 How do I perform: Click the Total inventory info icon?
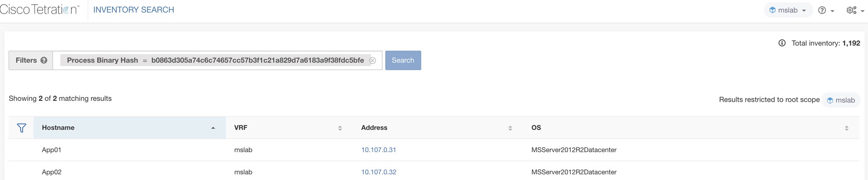[782, 43]
